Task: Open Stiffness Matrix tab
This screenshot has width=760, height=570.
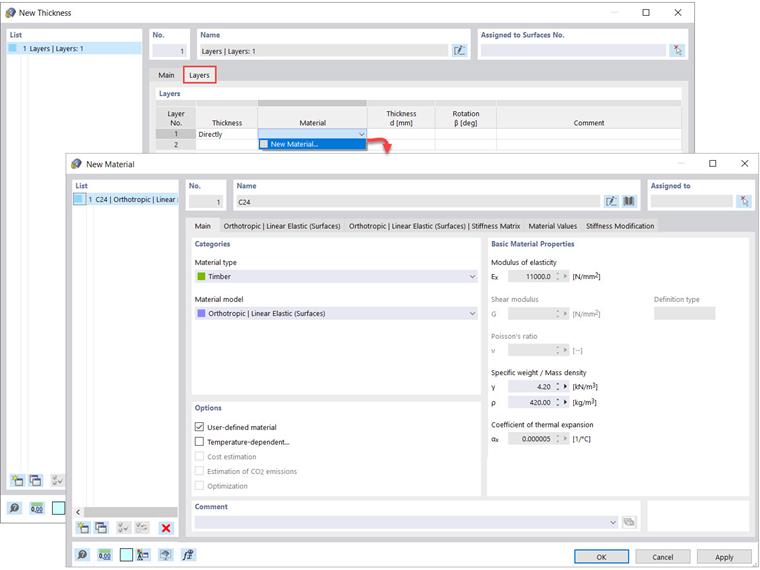Action: click(x=434, y=226)
